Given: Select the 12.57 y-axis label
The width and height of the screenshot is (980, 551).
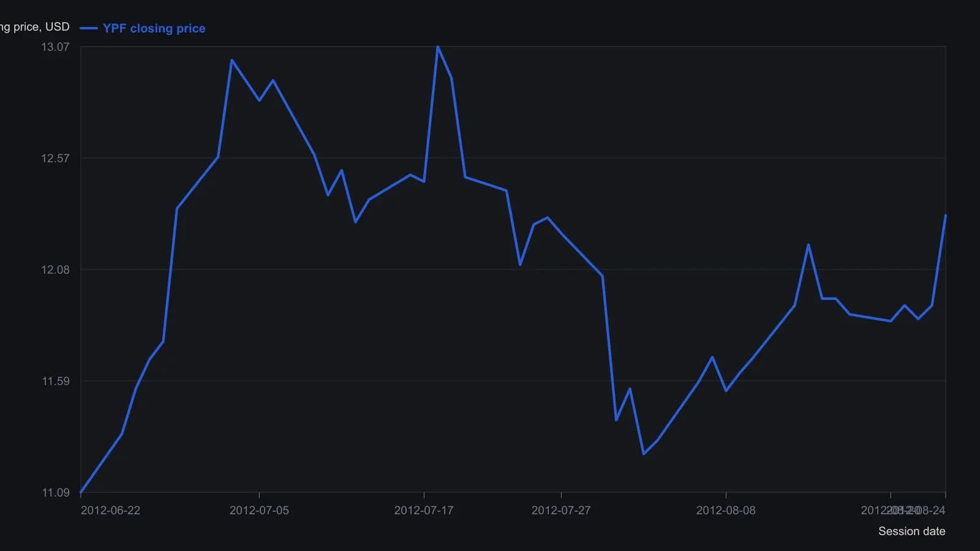Looking at the screenshot, I should pos(55,159).
